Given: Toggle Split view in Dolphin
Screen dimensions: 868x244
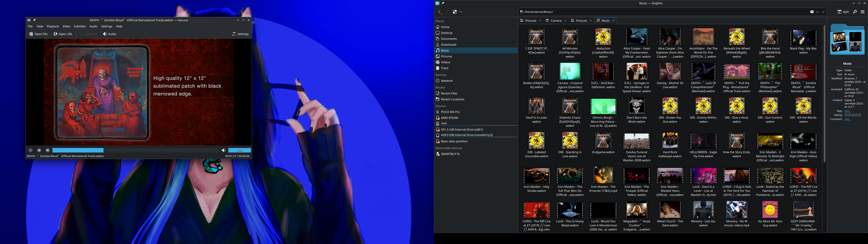Looking at the screenshot, I should (843, 12).
